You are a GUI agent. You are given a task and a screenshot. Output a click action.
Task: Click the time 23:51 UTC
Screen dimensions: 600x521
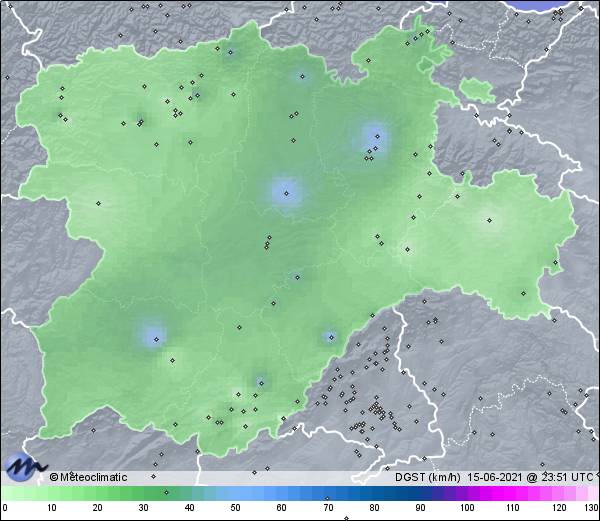(x=567, y=477)
